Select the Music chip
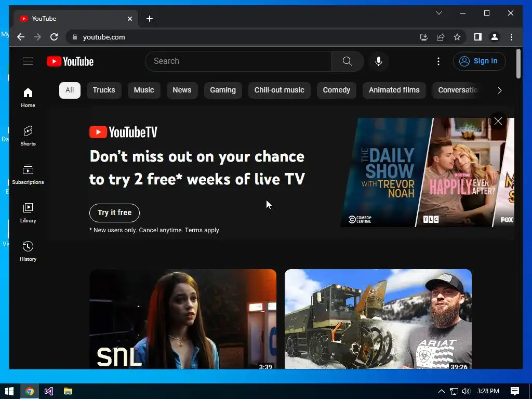 pos(144,90)
